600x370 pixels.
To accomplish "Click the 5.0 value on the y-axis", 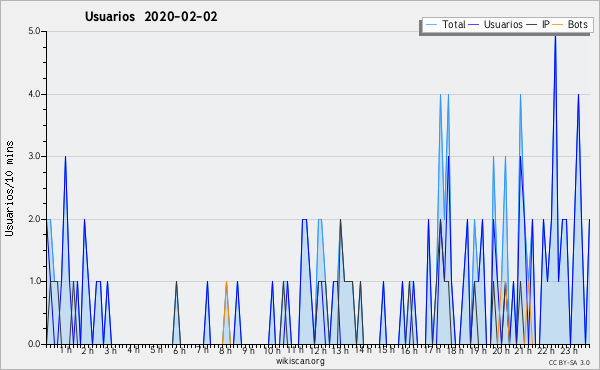I will coord(34,31).
